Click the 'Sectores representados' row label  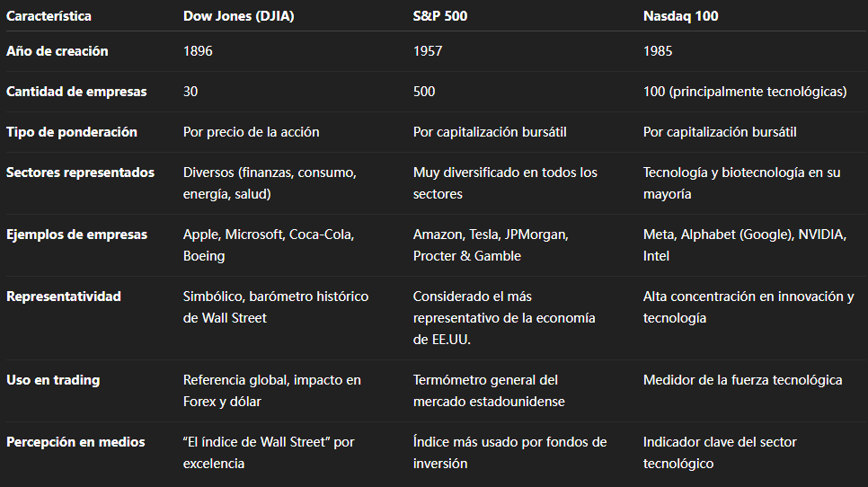tap(80, 173)
